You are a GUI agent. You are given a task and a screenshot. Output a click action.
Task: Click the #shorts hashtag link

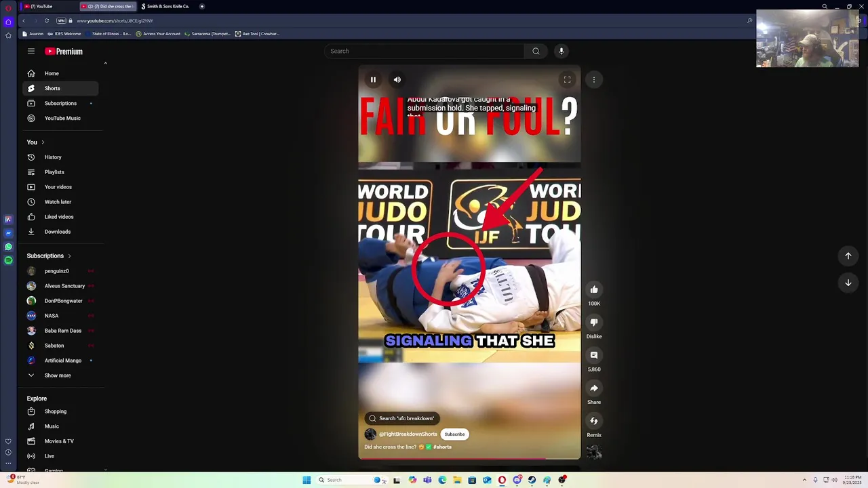click(x=442, y=447)
